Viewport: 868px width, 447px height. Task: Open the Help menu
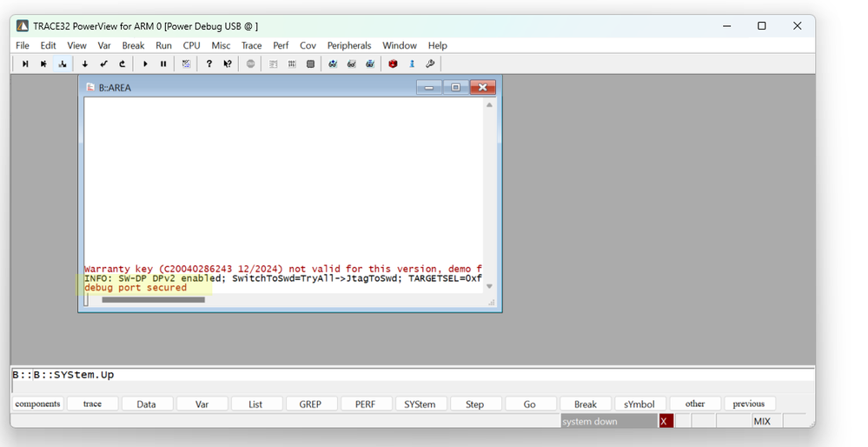(437, 45)
